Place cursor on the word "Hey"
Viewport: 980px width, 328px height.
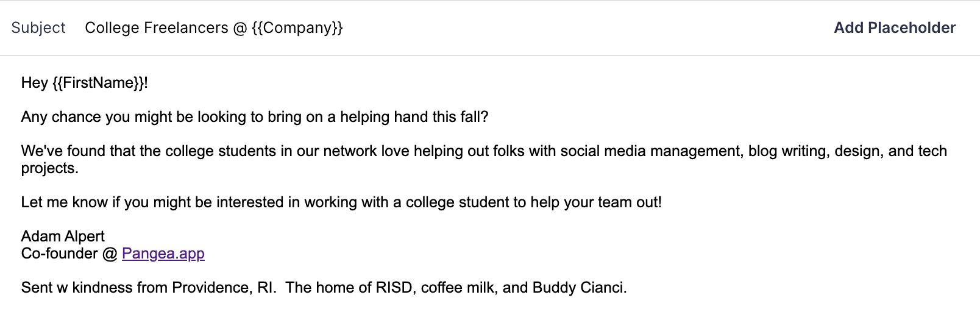coord(34,83)
